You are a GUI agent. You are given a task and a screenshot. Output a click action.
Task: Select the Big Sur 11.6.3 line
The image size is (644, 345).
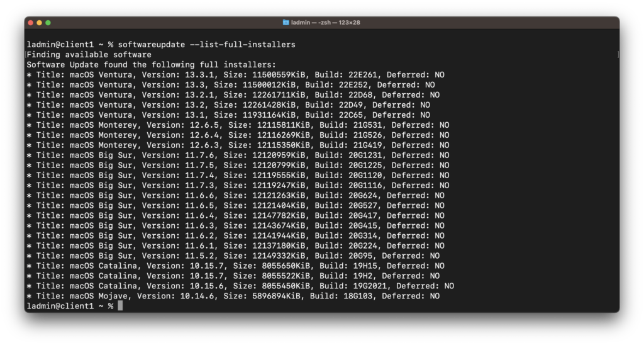coord(236,226)
